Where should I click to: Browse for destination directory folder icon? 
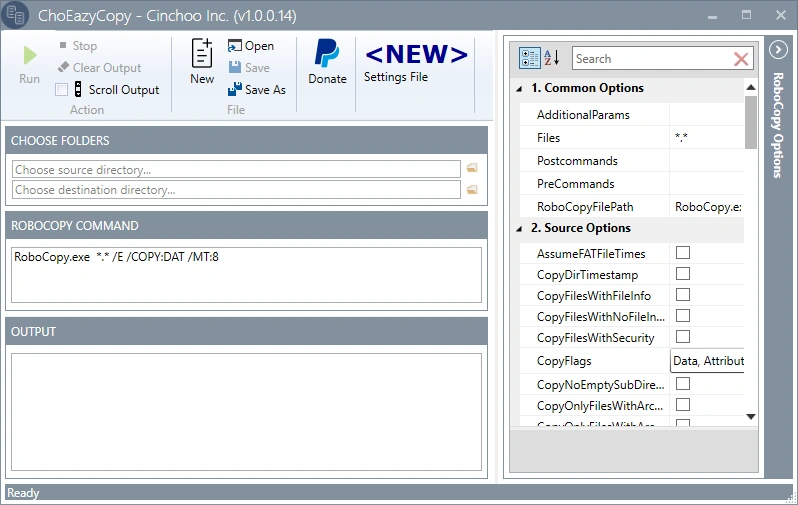point(472,189)
